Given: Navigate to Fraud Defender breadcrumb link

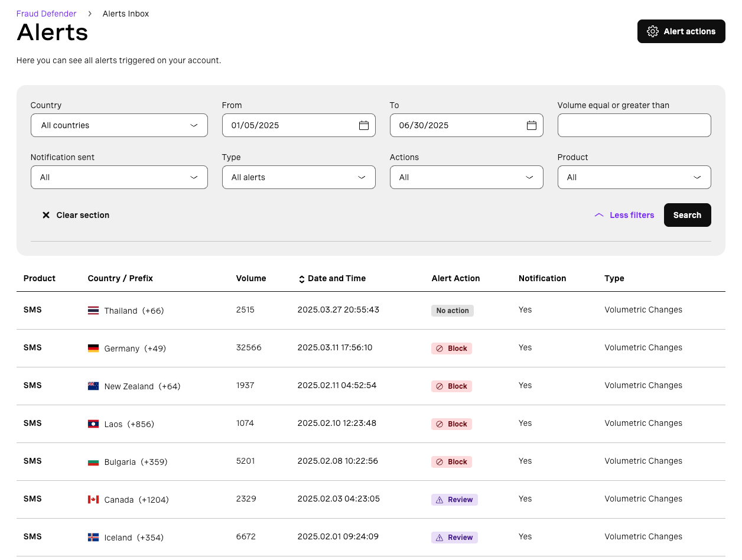Looking at the screenshot, I should [46, 13].
